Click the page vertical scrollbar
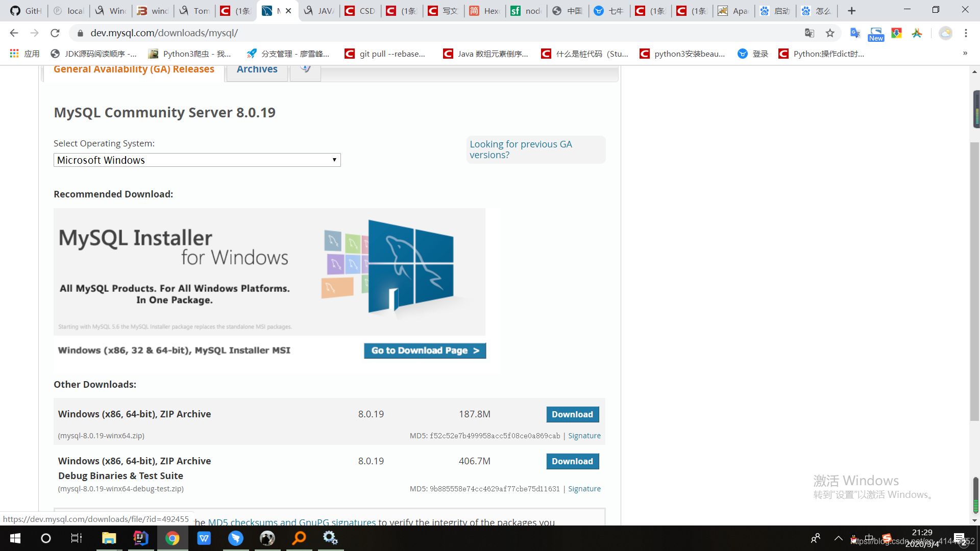Image resolution: width=980 pixels, height=551 pixels. 974,281
